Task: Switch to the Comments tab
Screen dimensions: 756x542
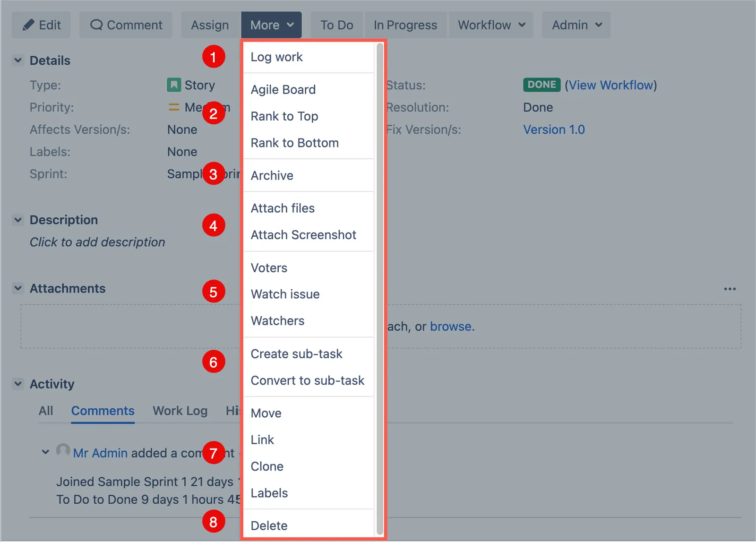Action: point(103,411)
